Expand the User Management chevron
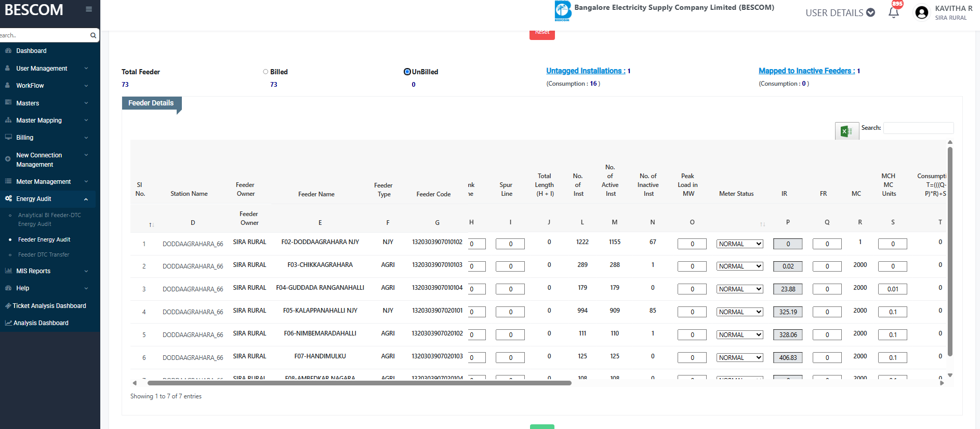This screenshot has width=980, height=429. click(x=86, y=69)
